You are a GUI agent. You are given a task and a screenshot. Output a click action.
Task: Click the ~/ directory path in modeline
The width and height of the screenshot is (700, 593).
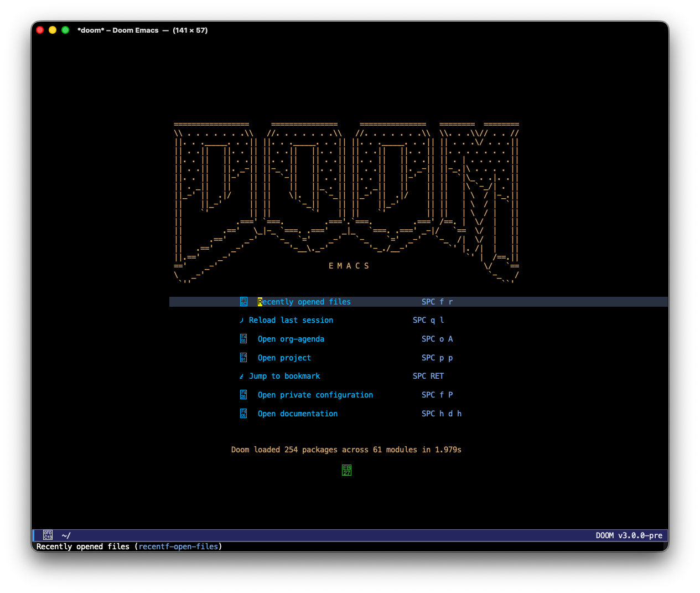pos(66,535)
